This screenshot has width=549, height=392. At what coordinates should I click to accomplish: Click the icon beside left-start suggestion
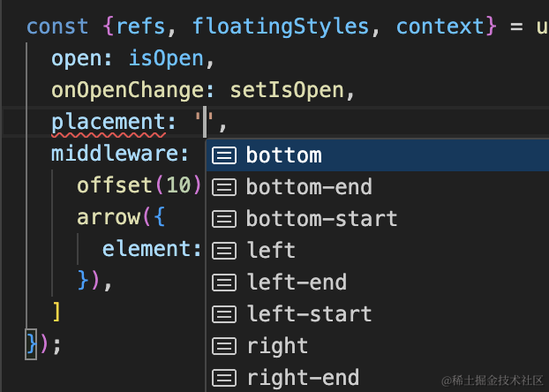click(225, 314)
